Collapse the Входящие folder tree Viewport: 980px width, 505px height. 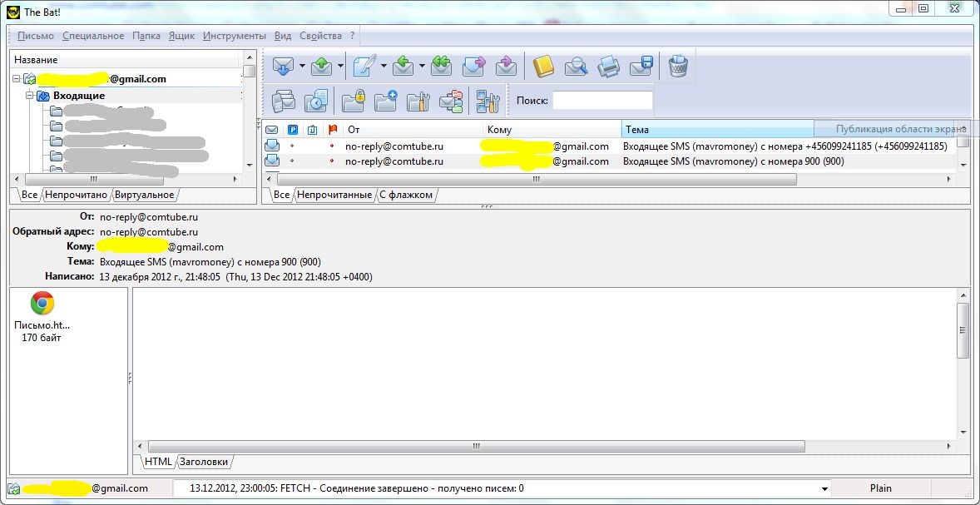[29, 96]
